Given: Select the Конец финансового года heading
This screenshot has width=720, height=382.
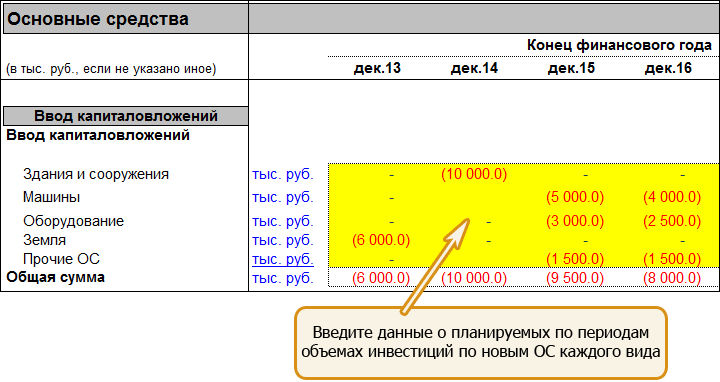Looking at the screenshot, I should click(619, 45).
